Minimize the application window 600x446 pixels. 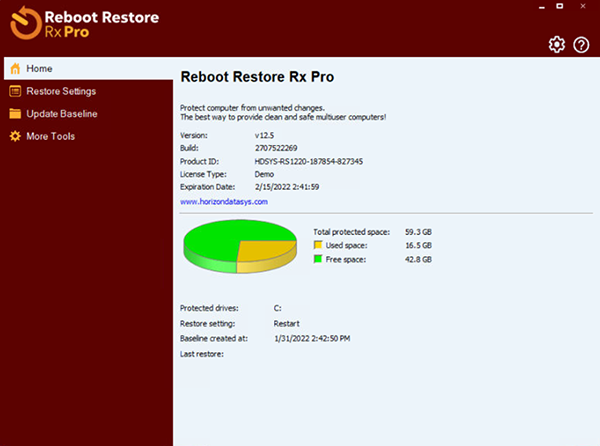(541, 7)
